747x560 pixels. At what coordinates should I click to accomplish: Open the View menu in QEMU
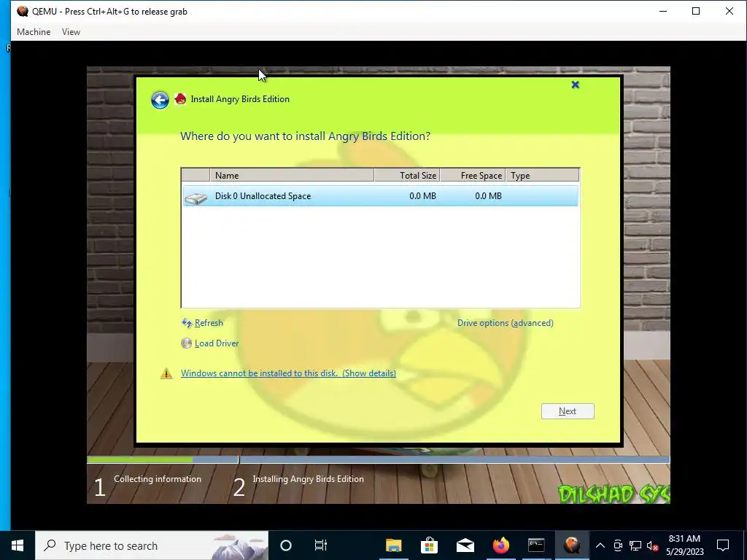(71, 32)
